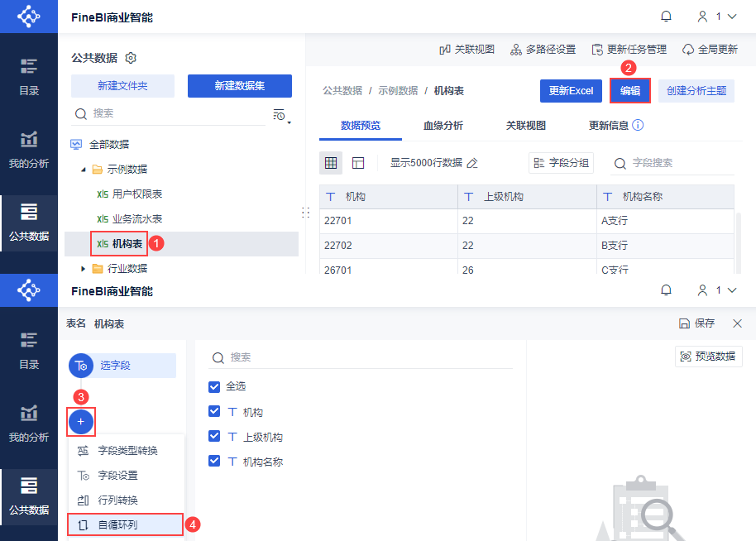756x541 pixels.
Task: Choose 行列转换 from the menu
Action: (127, 500)
